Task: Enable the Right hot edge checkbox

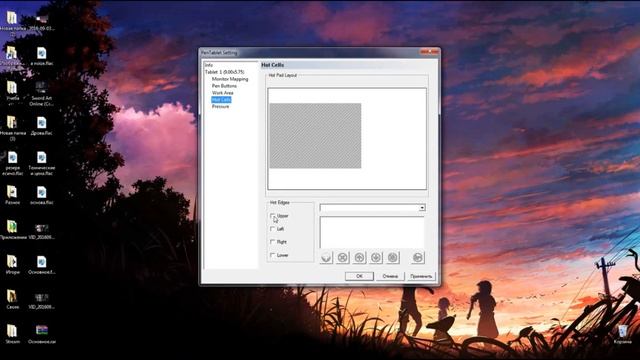Action: click(x=272, y=242)
